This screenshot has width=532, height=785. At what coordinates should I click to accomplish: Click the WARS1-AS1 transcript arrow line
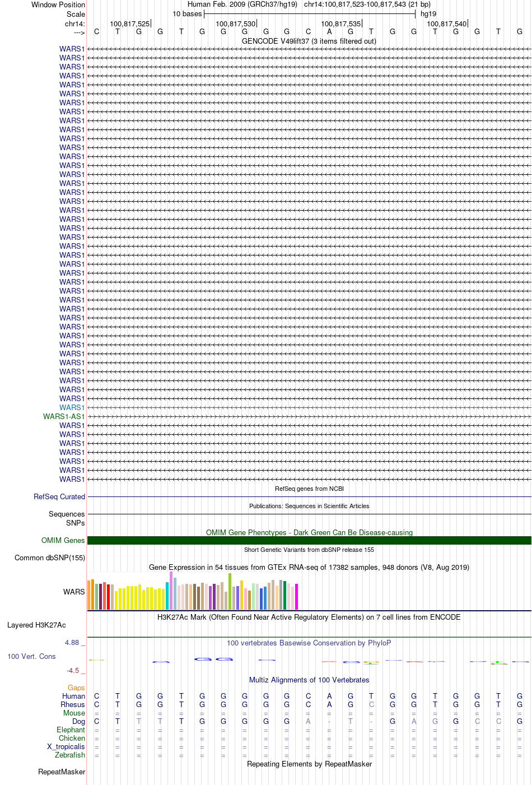pyautogui.click(x=309, y=417)
